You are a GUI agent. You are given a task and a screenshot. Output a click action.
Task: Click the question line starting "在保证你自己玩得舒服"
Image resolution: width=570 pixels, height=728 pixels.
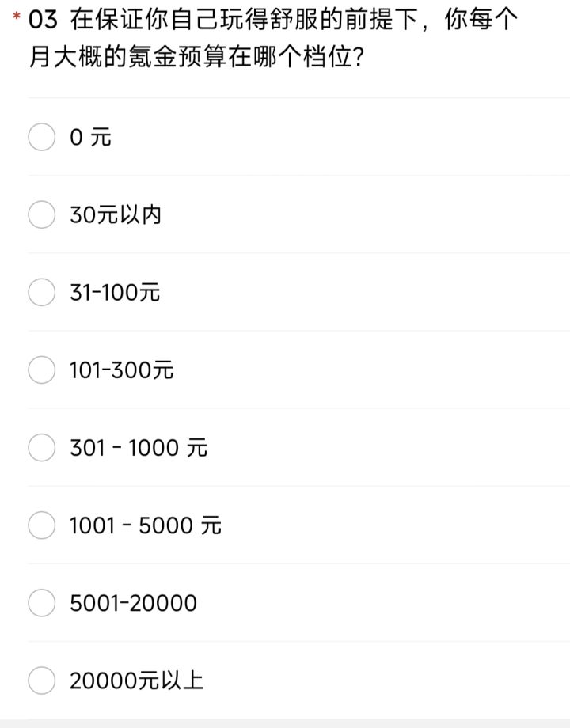click(x=294, y=21)
